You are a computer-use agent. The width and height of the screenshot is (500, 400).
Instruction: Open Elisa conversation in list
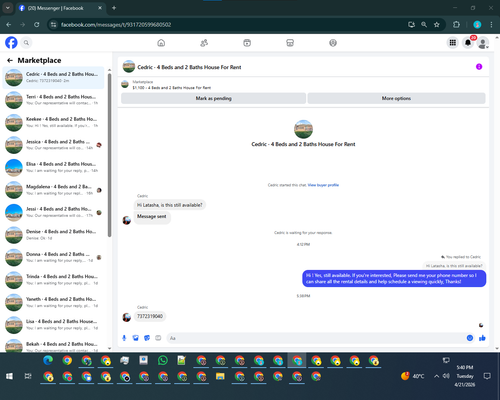pyautogui.click(x=53, y=167)
